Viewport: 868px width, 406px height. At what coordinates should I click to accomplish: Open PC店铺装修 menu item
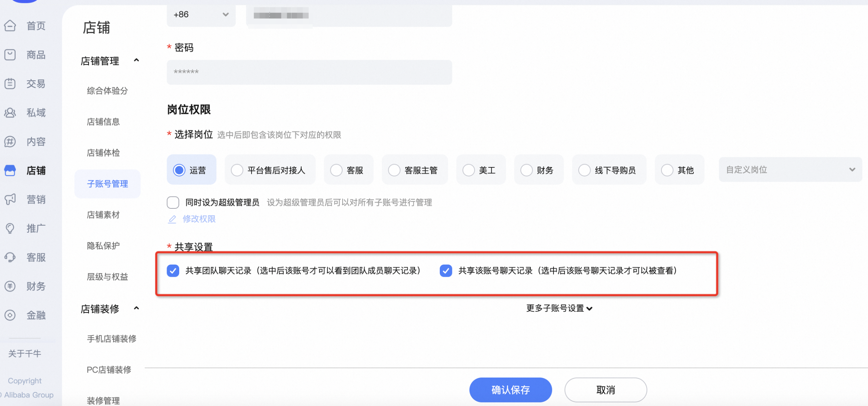[109, 370]
